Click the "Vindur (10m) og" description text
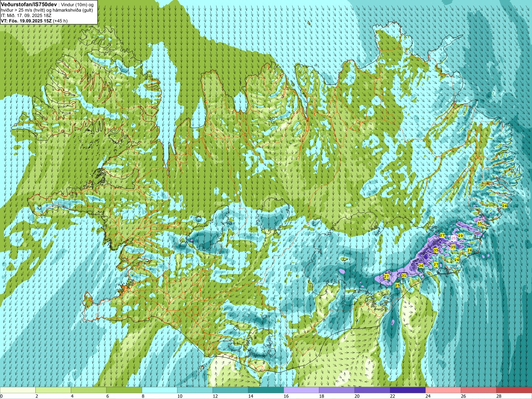 [77, 4]
